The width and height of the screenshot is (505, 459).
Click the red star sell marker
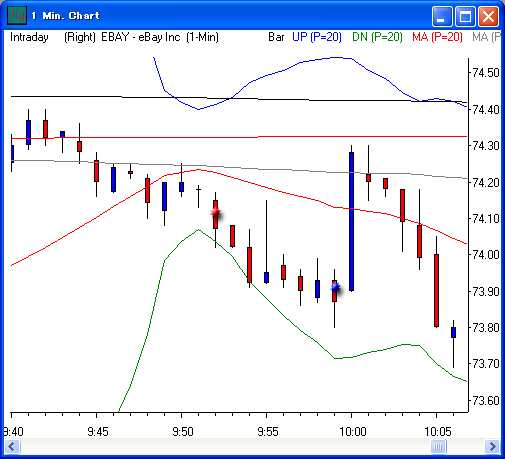(216, 212)
